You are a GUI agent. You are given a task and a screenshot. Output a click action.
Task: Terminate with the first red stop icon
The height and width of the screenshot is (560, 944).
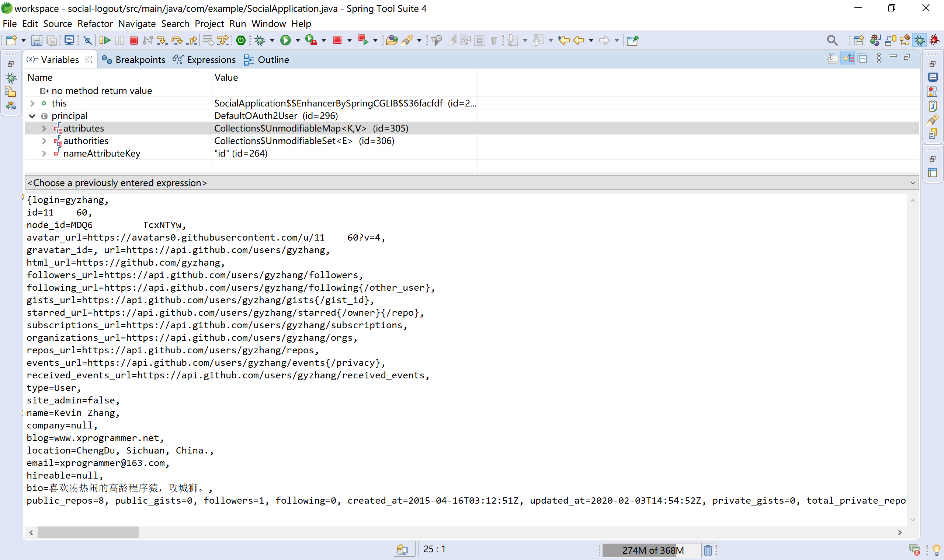point(133,41)
